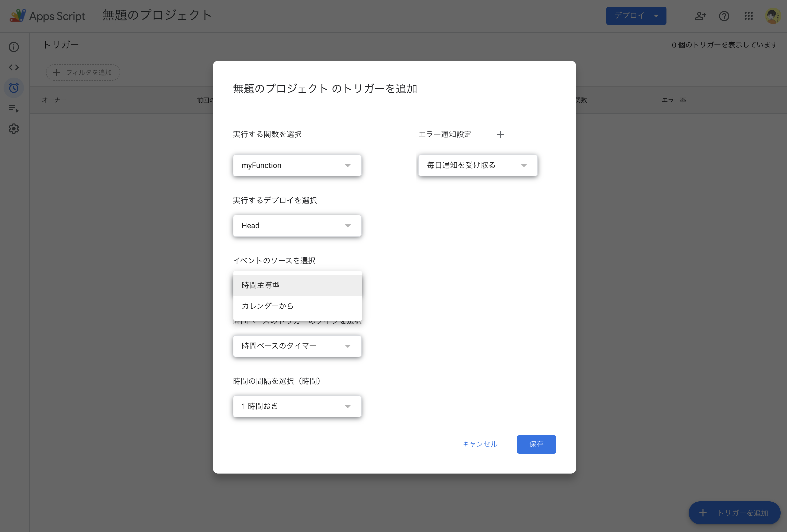Select the カレンダーから option
The height and width of the screenshot is (532, 787).
(298, 306)
